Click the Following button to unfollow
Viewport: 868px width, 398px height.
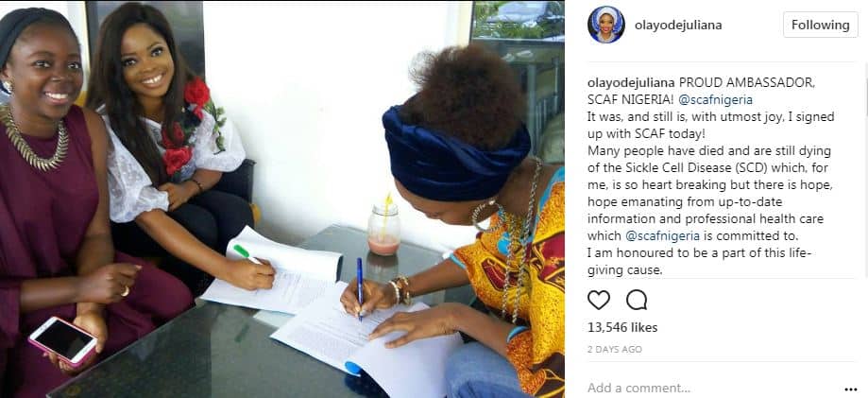click(x=821, y=25)
